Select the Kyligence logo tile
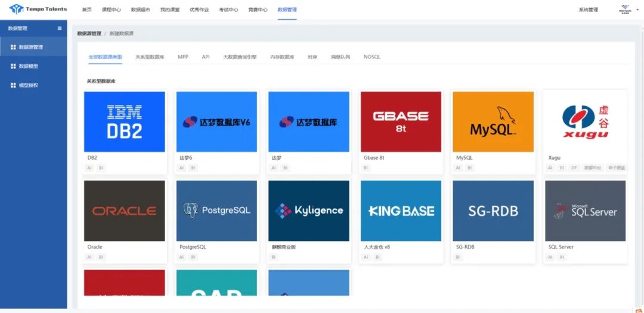The width and height of the screenshot is (644, 313). (x=309, y=210)
